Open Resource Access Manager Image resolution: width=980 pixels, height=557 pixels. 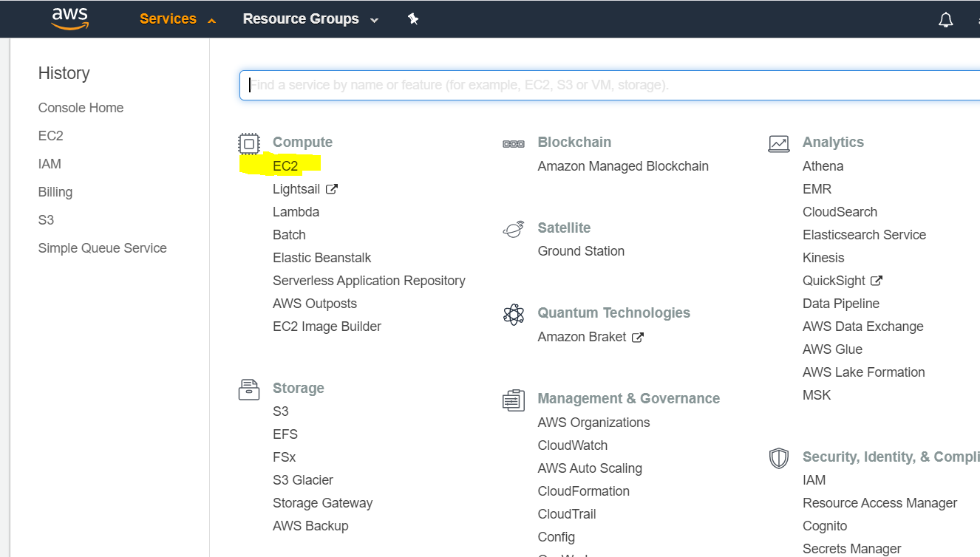tap(879, 503)
